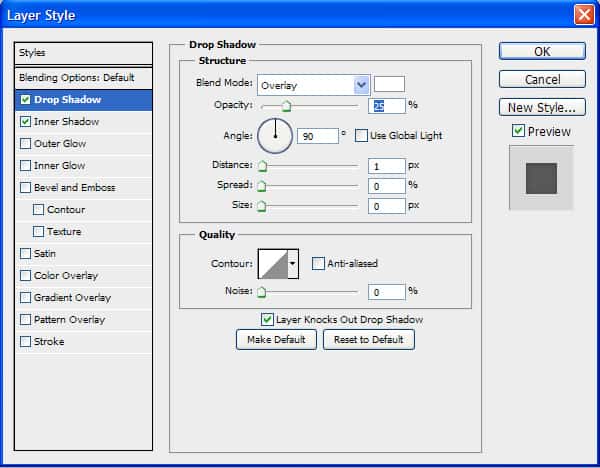The width and height of the screenshot is (600, 468).
Task: Click the Distance value input field
Action: (386, 165)
